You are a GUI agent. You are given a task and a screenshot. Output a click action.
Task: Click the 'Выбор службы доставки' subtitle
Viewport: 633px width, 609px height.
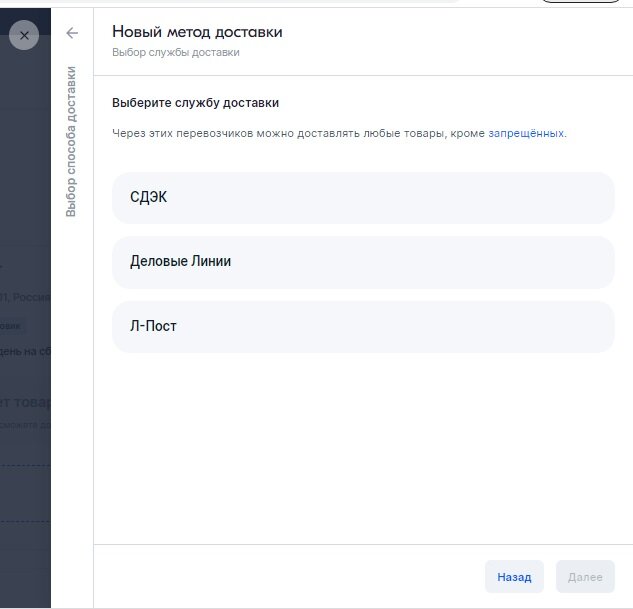[x=175, y=52]
